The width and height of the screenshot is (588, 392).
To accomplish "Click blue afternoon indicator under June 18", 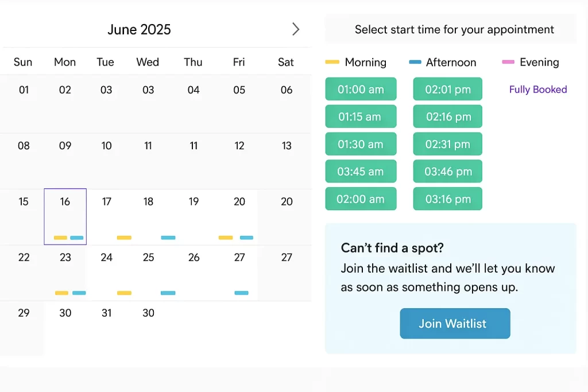I will [x=168, y=238].
